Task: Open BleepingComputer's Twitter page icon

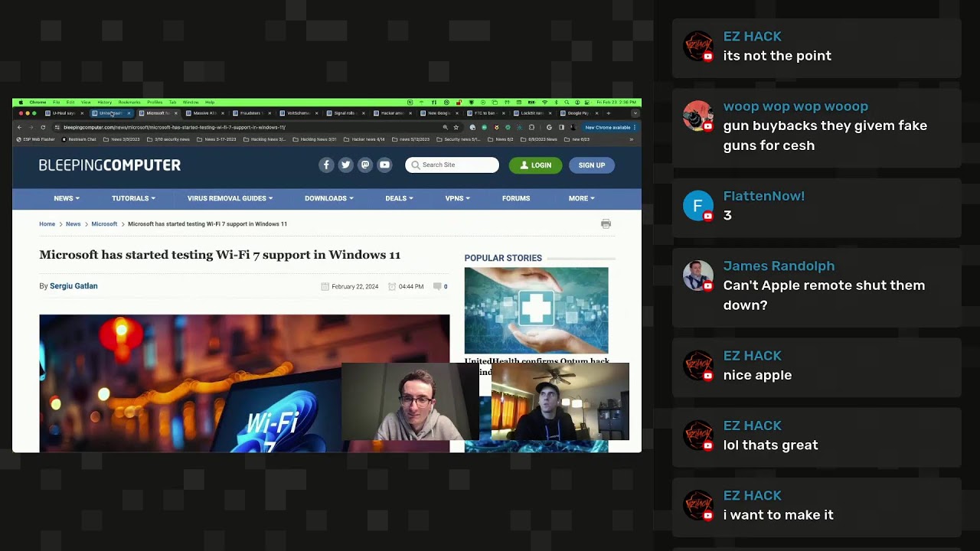Action: pos(345,165)
